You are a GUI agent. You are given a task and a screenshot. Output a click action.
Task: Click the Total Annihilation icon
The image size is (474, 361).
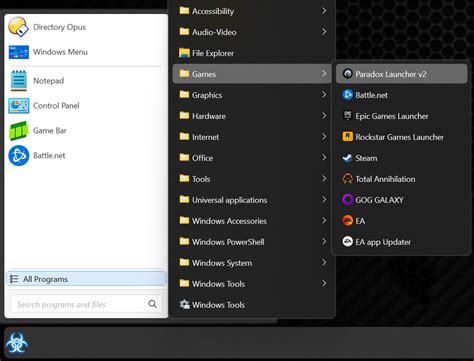click(347, 179)
